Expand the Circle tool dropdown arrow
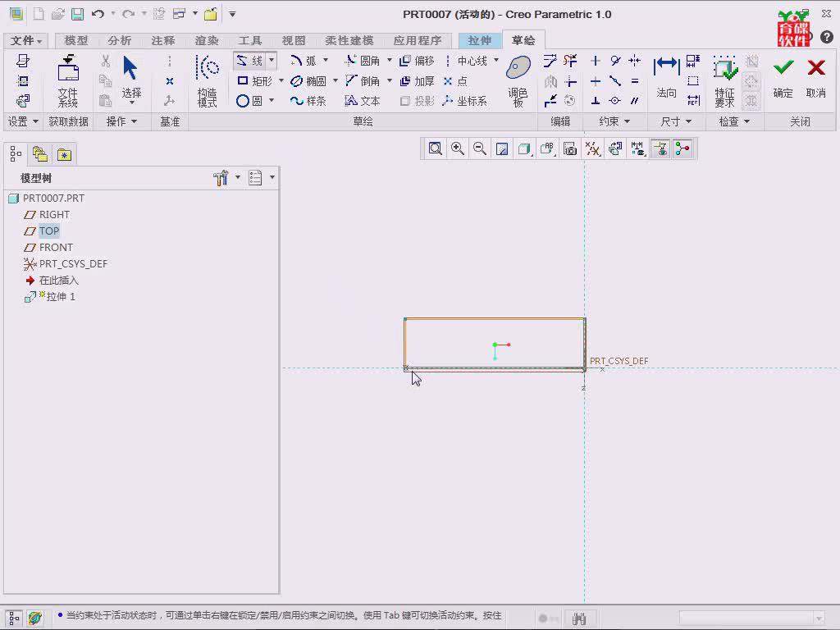This screenshot has width=840, height=630. click(x=272, y=101)
